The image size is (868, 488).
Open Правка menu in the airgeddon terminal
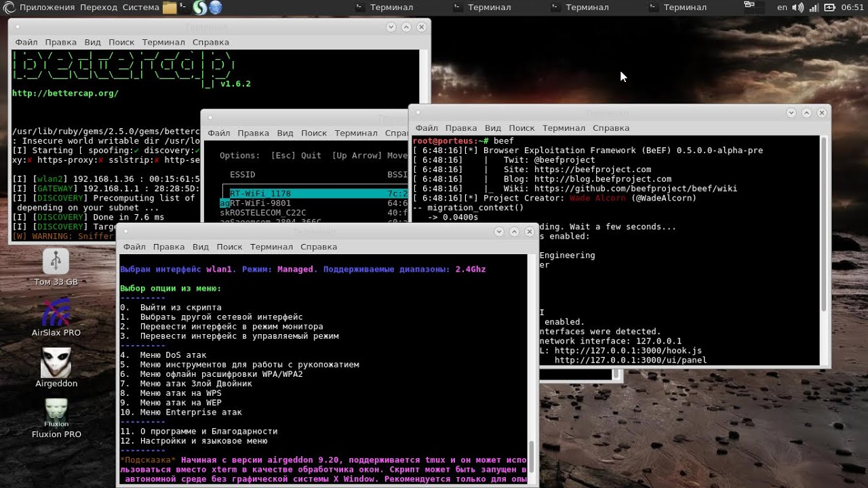click(x=169, y=247)
